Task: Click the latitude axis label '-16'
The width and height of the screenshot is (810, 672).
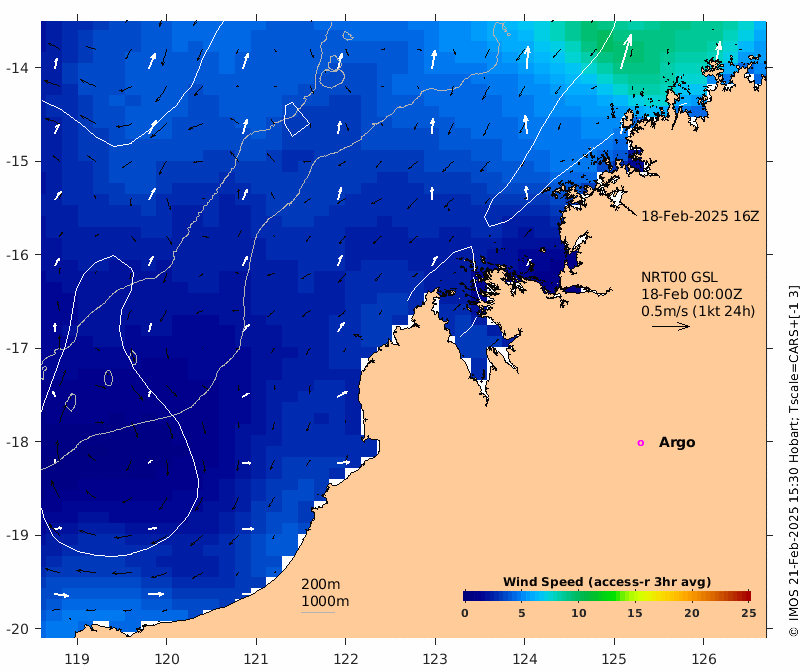Action: click(17, 255)
